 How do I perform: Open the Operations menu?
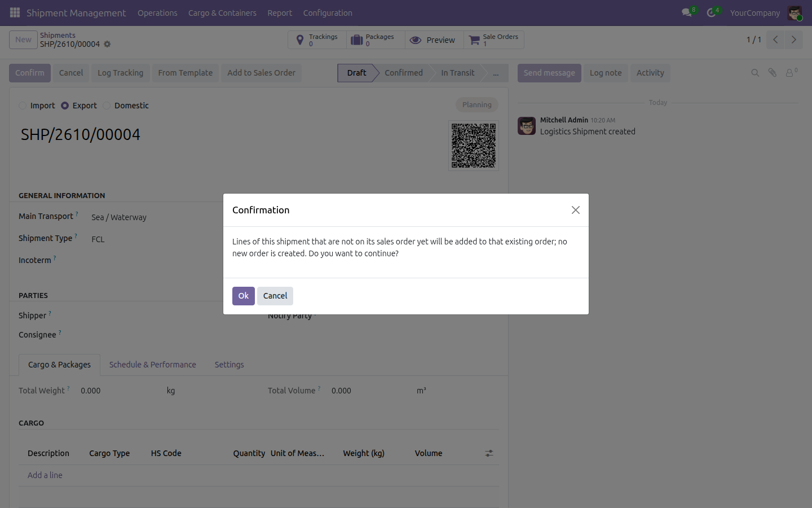click(x=157, y=13)
